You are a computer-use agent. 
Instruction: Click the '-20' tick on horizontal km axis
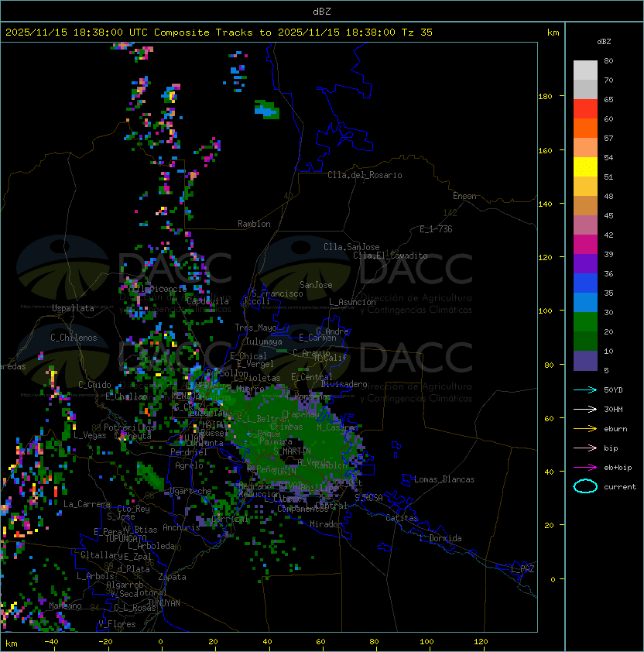coord(104,642)
